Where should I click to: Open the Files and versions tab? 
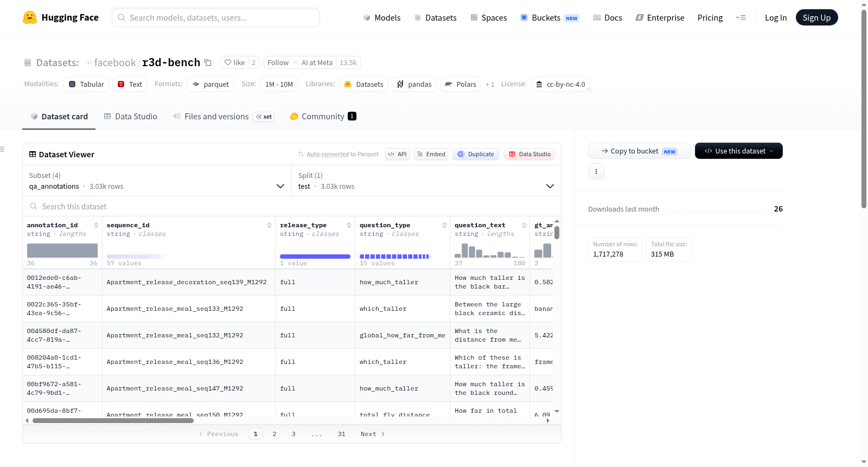[224, 116]
